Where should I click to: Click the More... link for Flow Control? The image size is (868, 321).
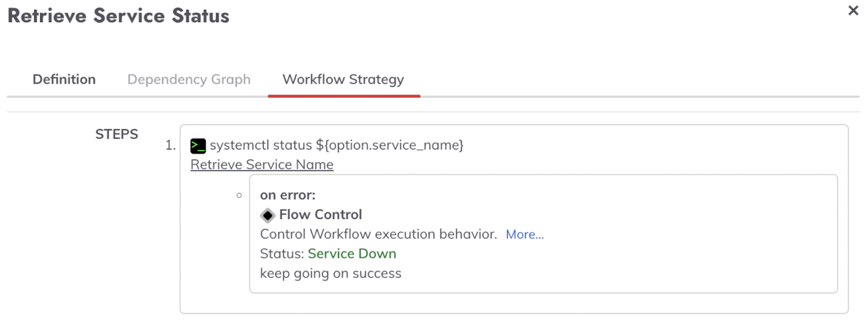(525, 234)
